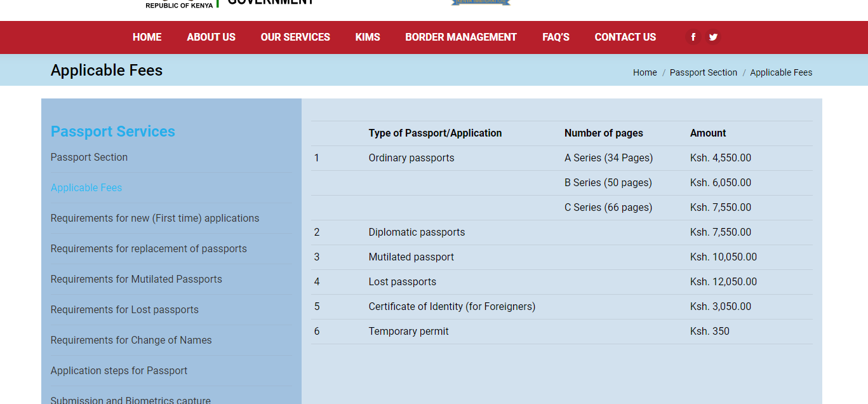Screen dimensions: 868x404
Task: Open the CONTACT US menu item
Action: click(x=625, y=37)
